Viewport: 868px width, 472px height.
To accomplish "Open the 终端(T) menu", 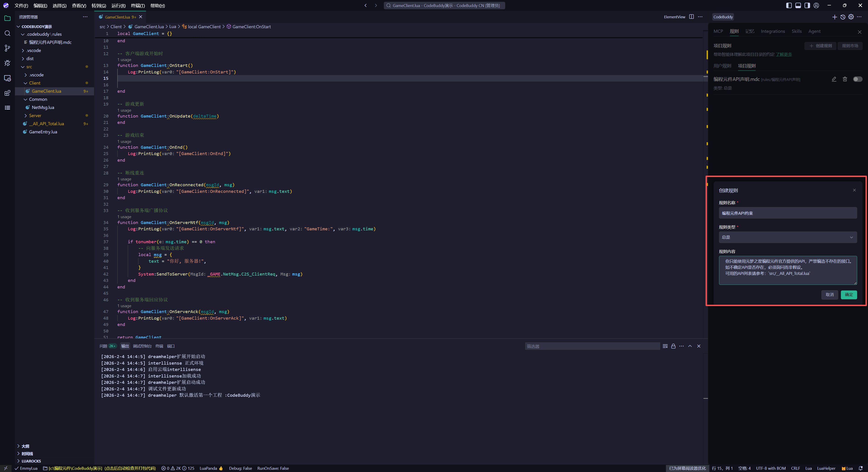I will 137,5.
